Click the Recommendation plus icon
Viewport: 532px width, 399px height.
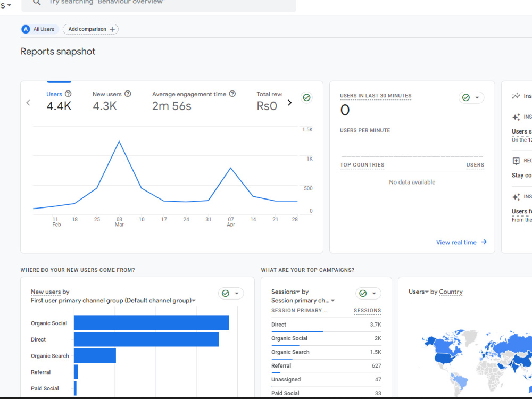tap(516, 161)
